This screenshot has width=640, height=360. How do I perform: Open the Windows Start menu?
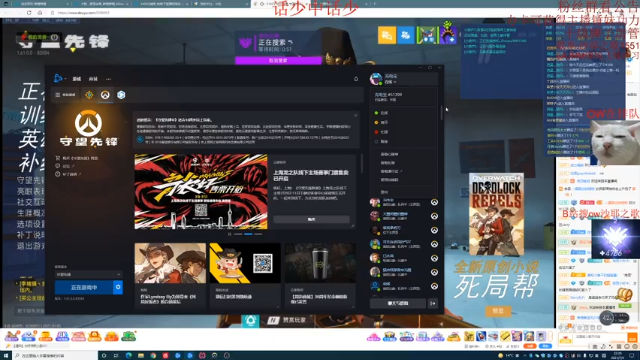[6, 356]
